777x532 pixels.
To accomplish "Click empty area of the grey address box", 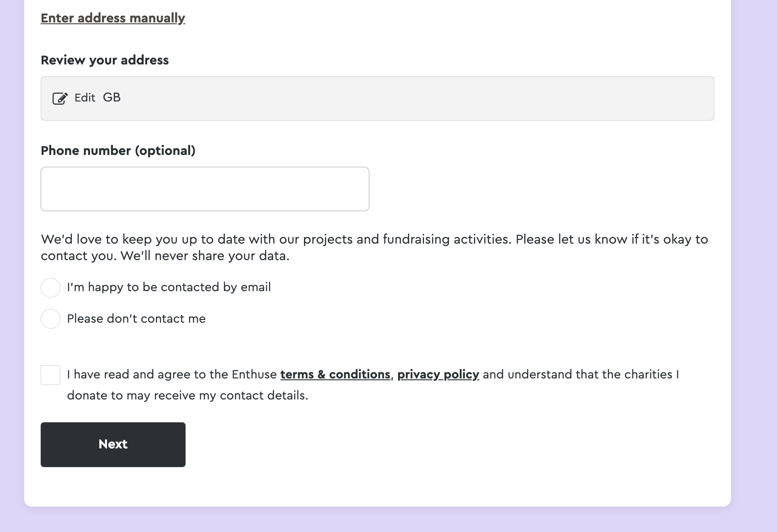I will [x=411, y=98].
